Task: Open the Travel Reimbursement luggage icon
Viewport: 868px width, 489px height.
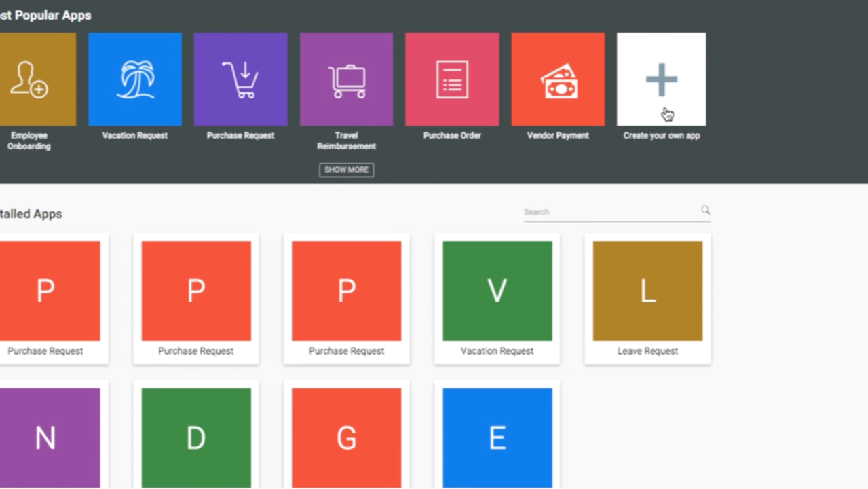Action: [346, 79]
